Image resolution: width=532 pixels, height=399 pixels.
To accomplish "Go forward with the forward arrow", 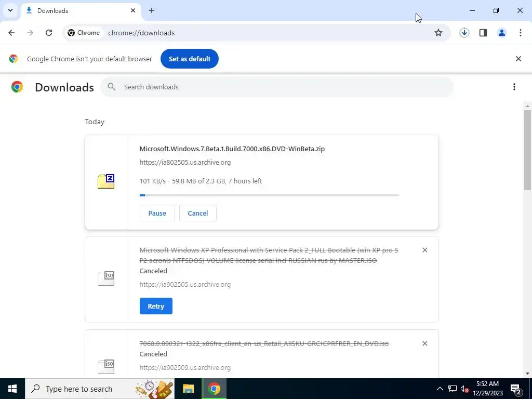I will coord(30,33).
